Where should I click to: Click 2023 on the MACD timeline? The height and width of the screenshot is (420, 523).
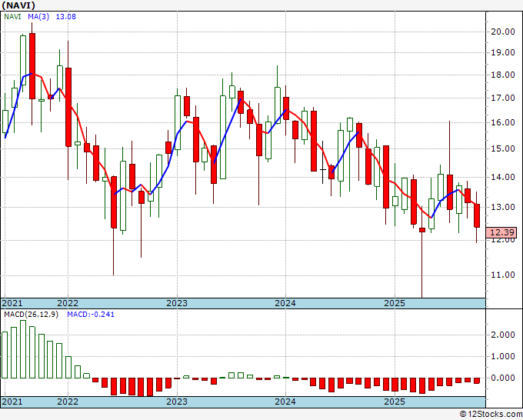coord(177,402)
